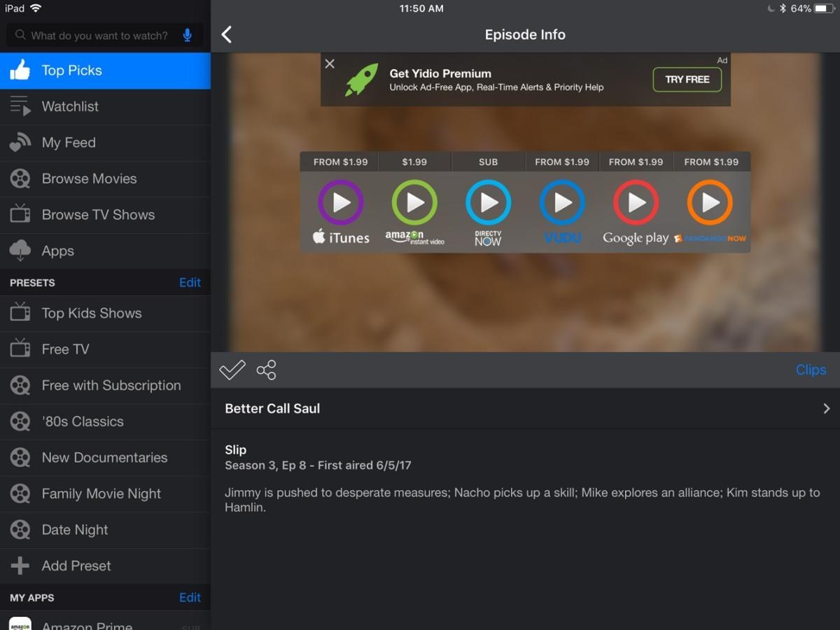Mark episode watched with the checkmark icon
Screen dimensions: 840x630
click(x=232, y=370)
